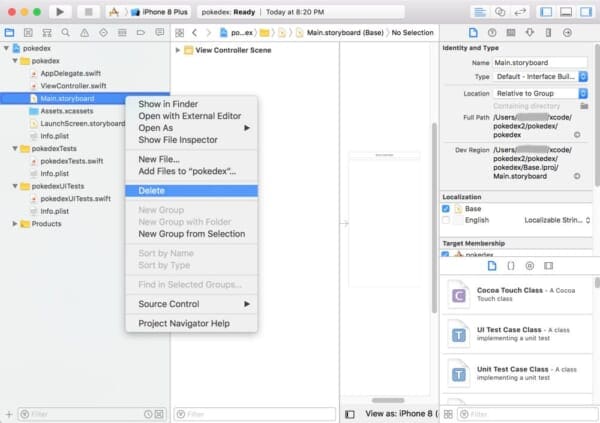Expand View Controller Scene in outline
This screenshot has height=423, width=600.
click(178, 49)
